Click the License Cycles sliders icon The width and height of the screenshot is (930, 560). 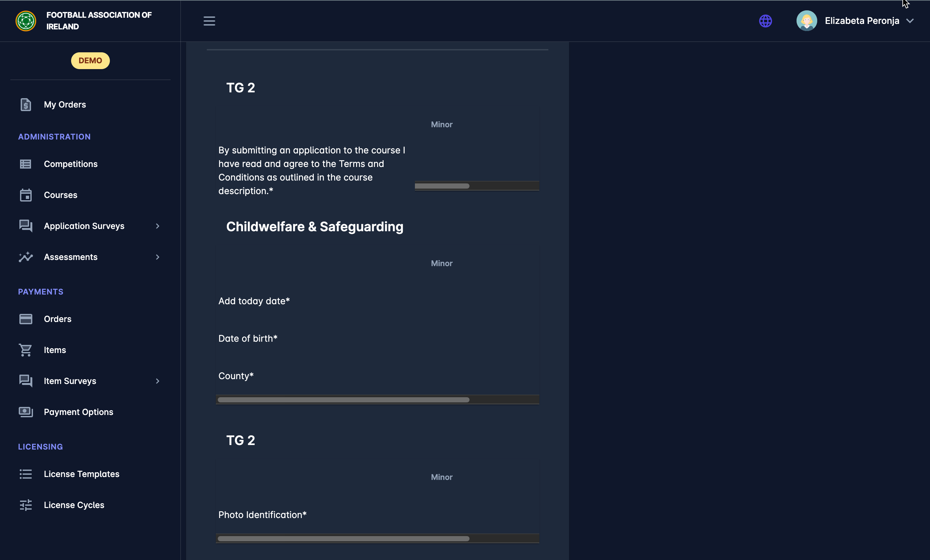(x=26, y=505)
